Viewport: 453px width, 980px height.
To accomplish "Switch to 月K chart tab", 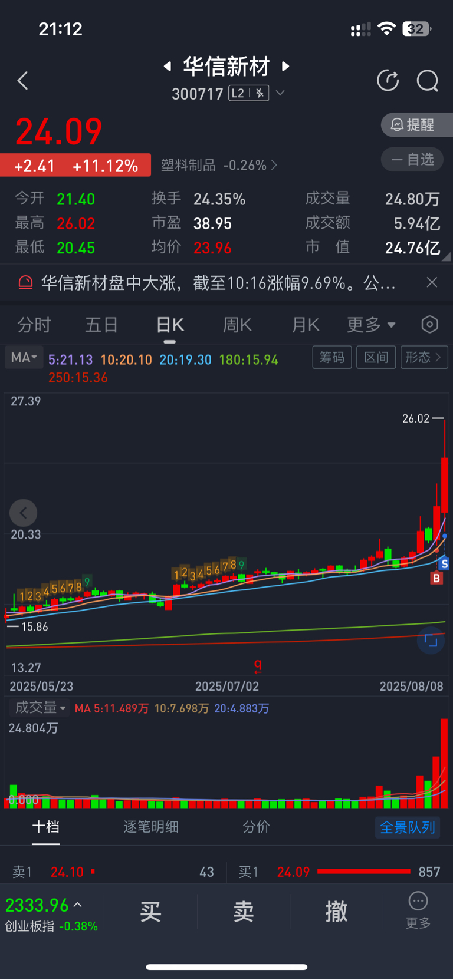I will tap(306, 325).
